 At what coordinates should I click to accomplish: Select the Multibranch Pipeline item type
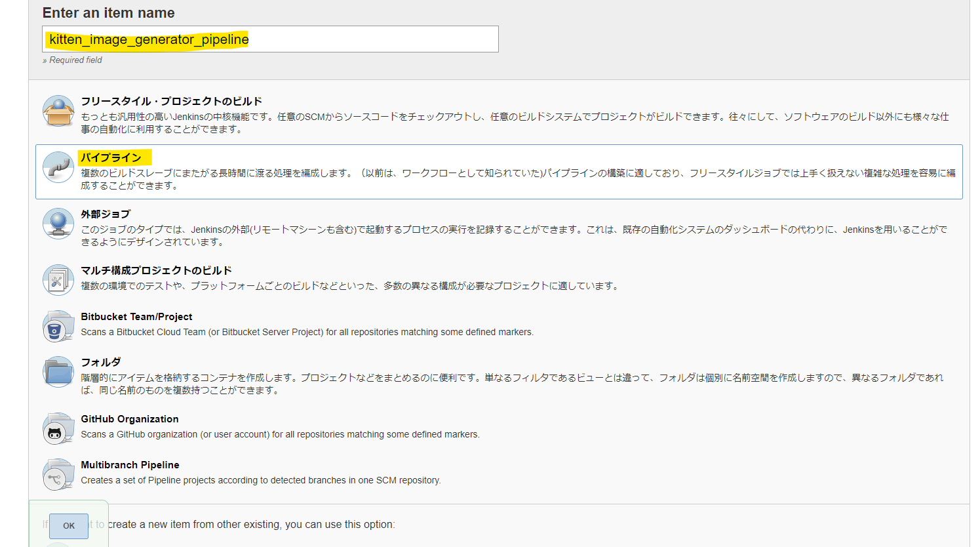130,464
